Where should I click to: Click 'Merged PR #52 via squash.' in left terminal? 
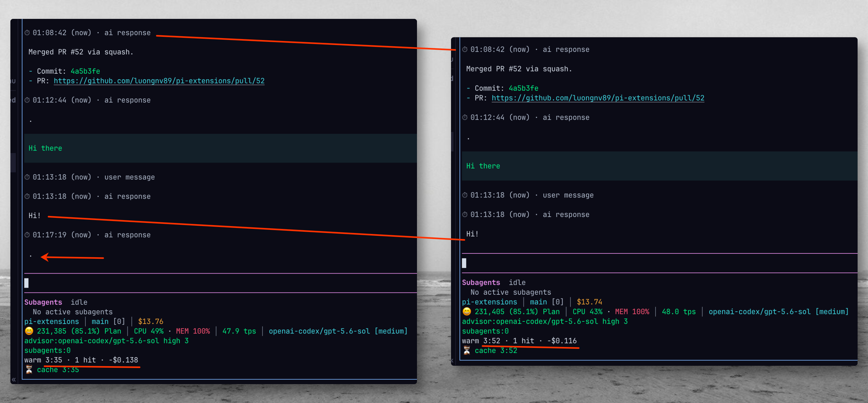(81, 52)
